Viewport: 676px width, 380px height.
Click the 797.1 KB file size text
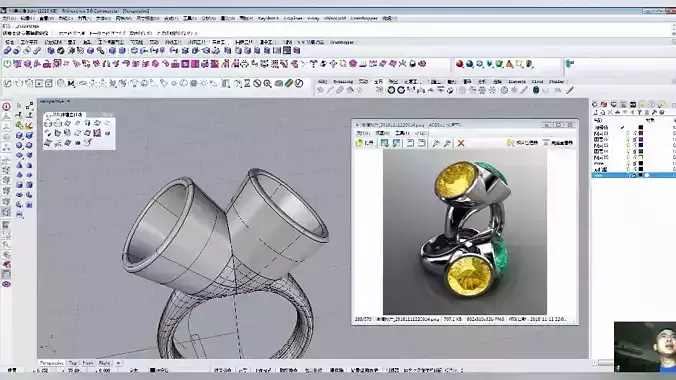[453, 319]
